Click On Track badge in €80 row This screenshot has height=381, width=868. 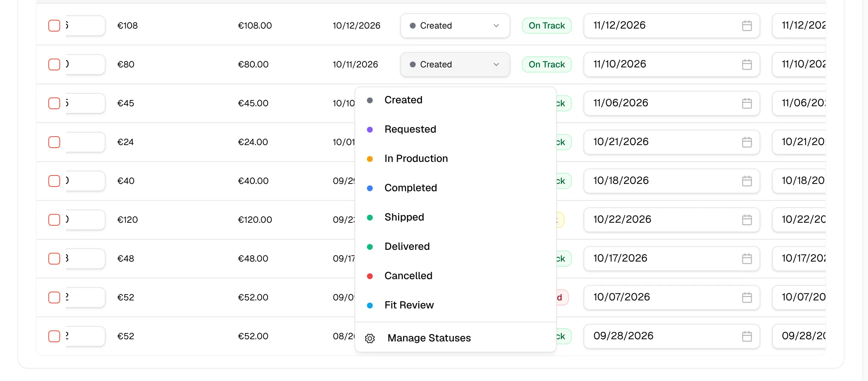[x=547, y=64]
